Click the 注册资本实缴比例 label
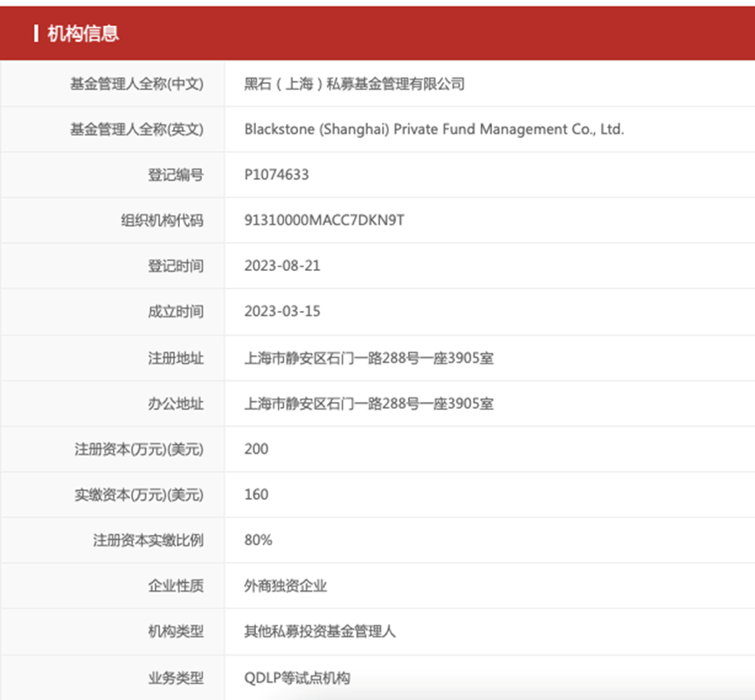Screen dimensions: 755x700 (x=149, y=540)
